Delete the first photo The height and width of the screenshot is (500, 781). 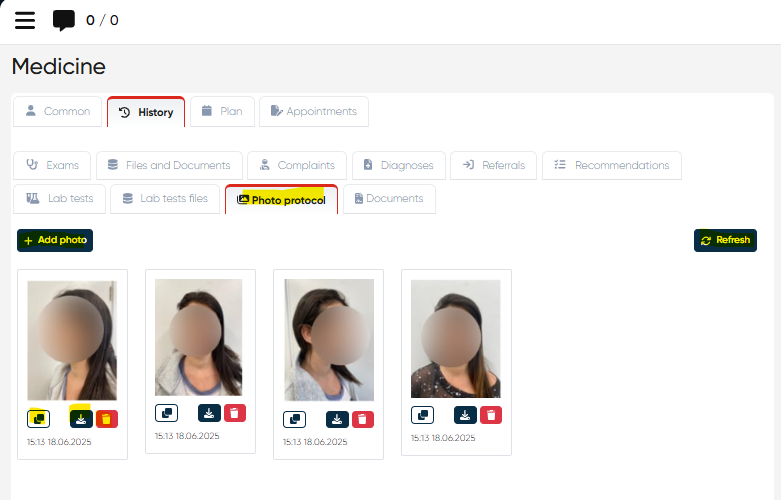point(106,418)
